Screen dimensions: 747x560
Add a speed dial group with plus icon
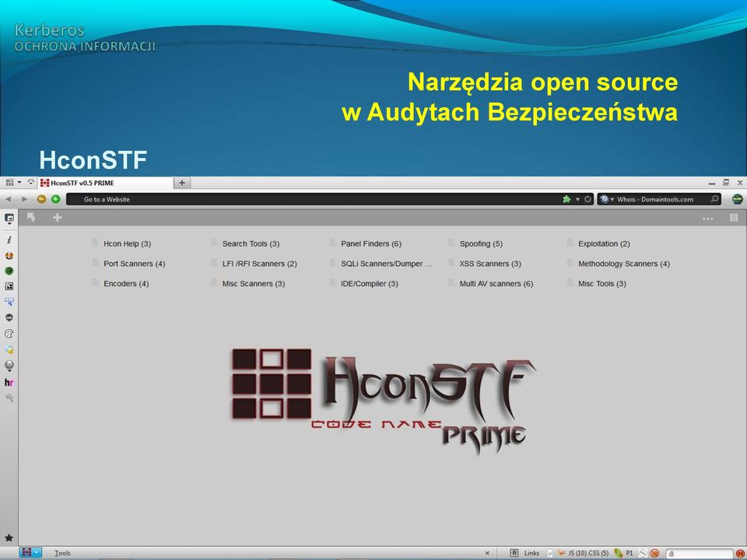57,218
